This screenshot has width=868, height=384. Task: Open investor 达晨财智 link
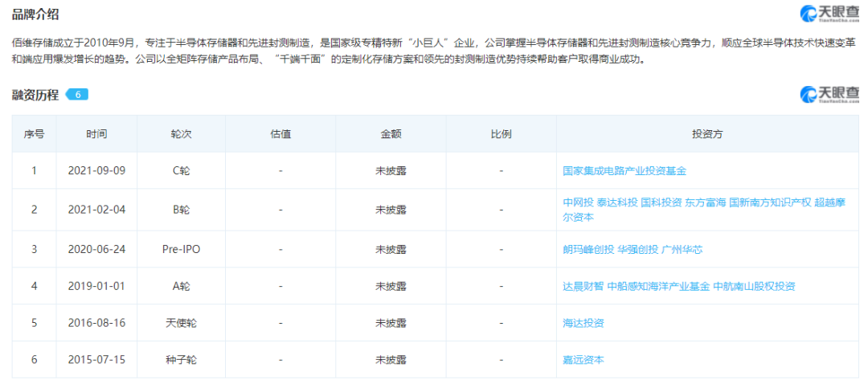click(583, 286)
